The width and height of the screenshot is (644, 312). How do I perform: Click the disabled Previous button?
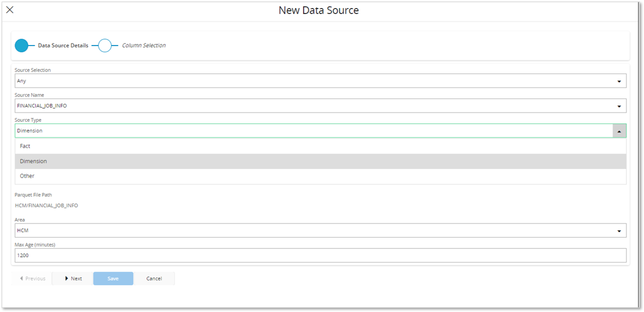tap(32, 278)
